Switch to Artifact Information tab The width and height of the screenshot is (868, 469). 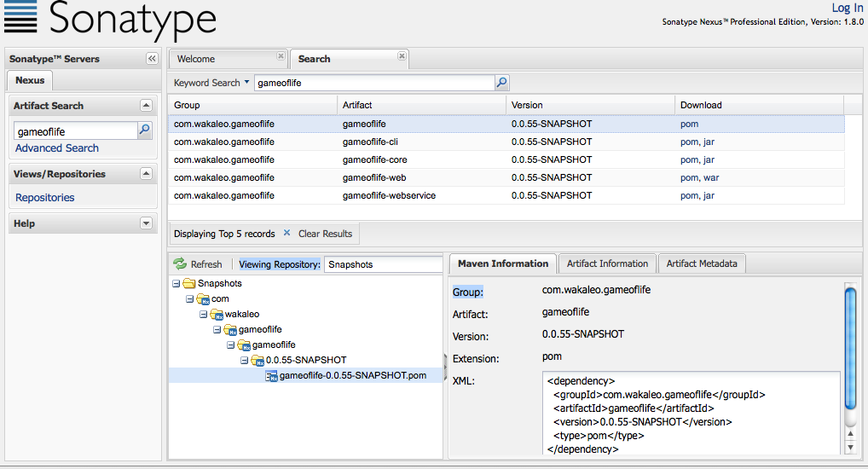point(607,263)
